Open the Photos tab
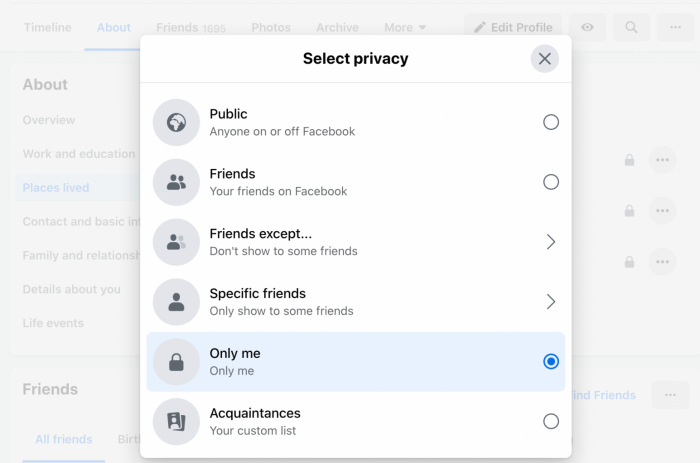 point(271,27)
